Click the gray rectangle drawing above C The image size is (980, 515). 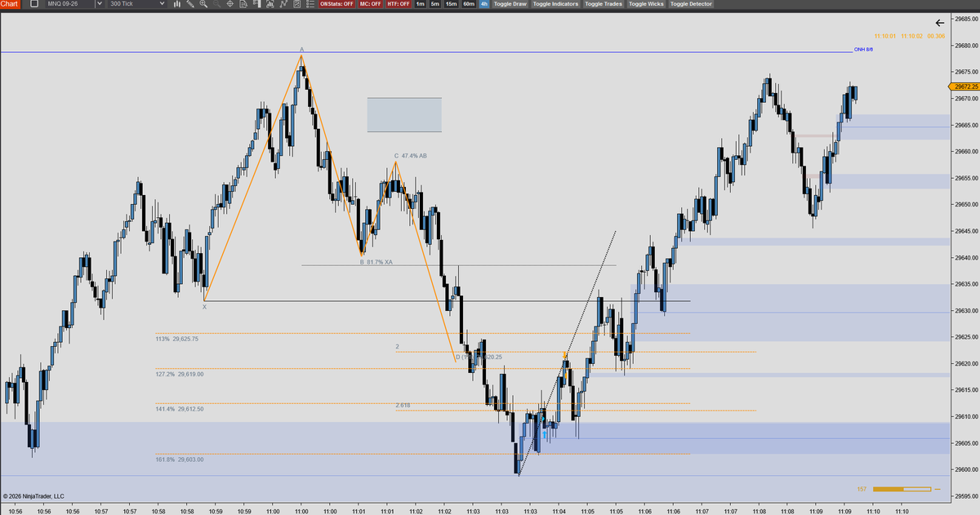(x=404, y=115)
